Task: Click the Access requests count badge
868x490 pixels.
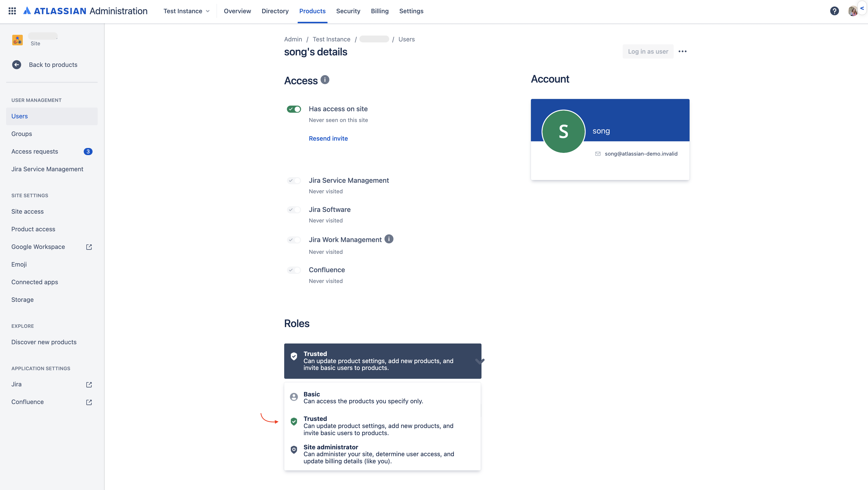Action: pyautogui.click(x=88, y=151)
